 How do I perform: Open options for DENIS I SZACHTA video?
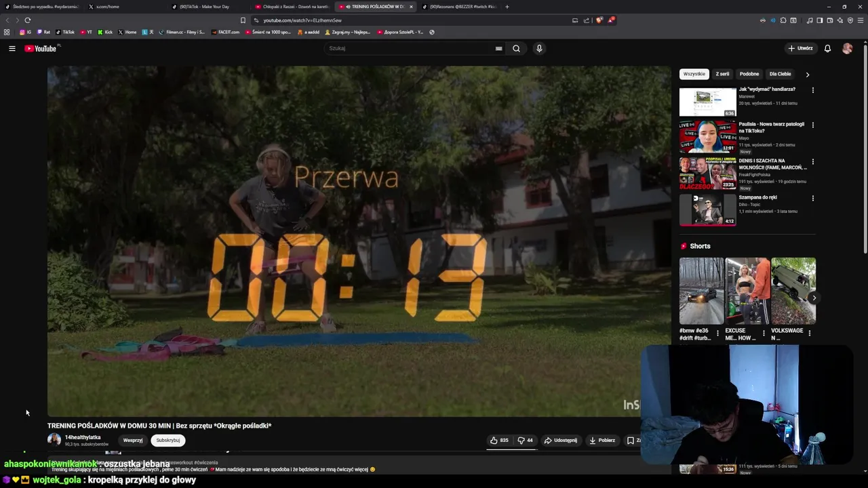(812, 161)
